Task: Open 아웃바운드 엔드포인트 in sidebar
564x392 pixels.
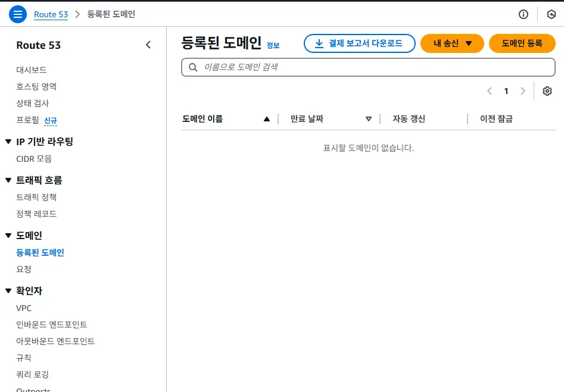Action: click(55, 341)
